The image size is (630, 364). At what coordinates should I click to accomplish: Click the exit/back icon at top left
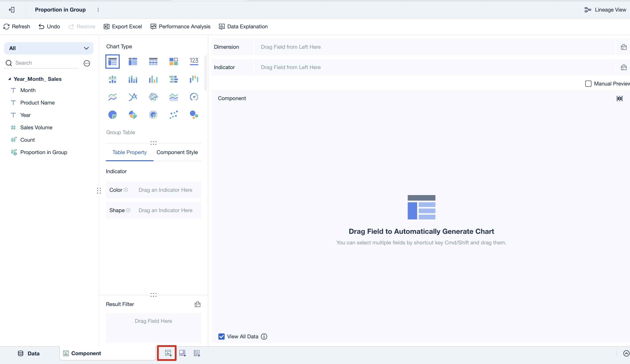click(x=12, y=10)
